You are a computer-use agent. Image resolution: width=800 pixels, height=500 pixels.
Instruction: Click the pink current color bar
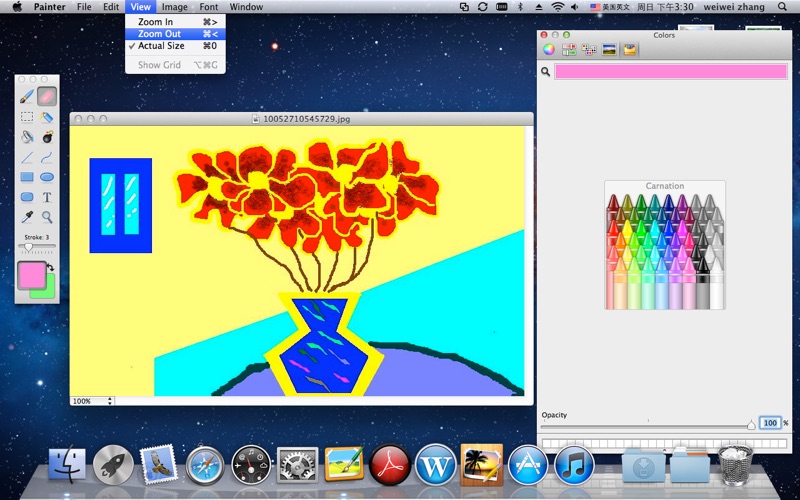click(x=671, y=71)
